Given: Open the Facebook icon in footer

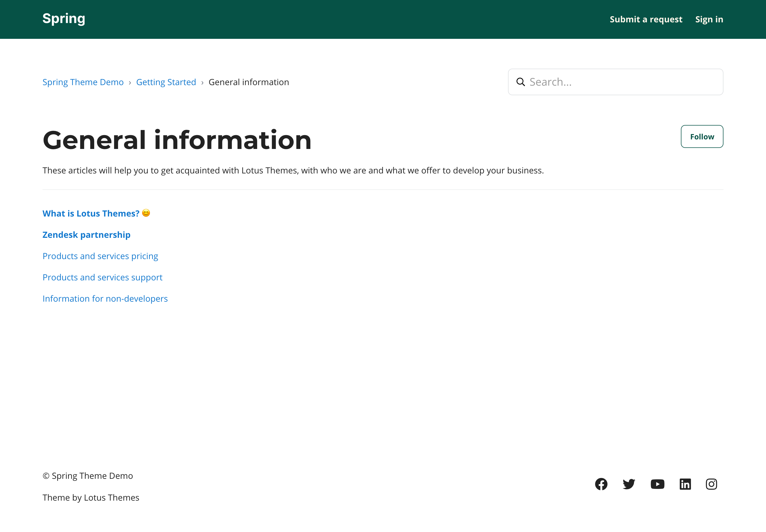Looking at the screenshot, I should [601, 484].
